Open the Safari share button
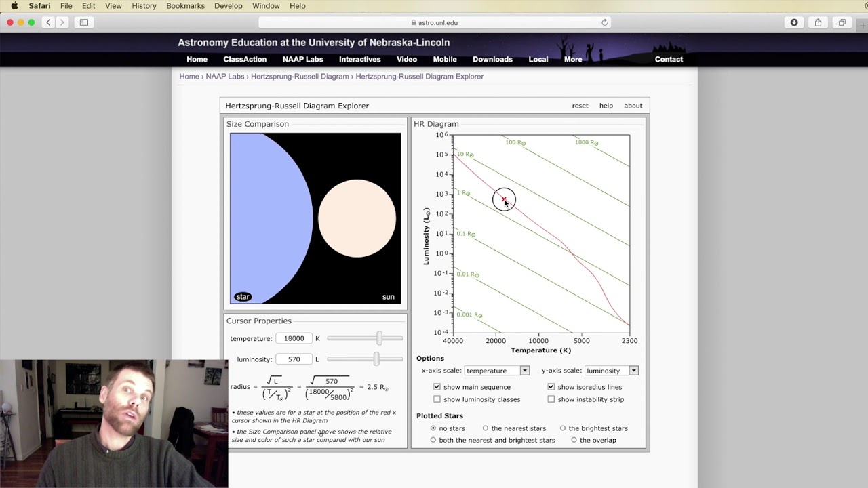This screenshot has width=868, height=488. 818,22
